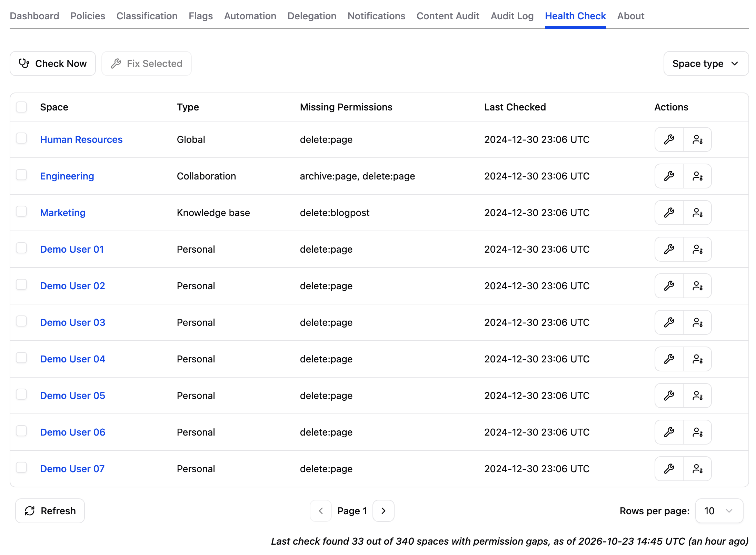Check the Human Resources row checkbox

(x=21, y=138)
